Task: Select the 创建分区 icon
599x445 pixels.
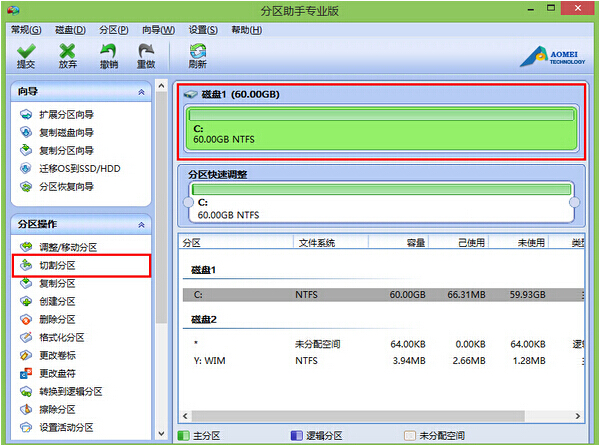Action: tap(26, 301)
